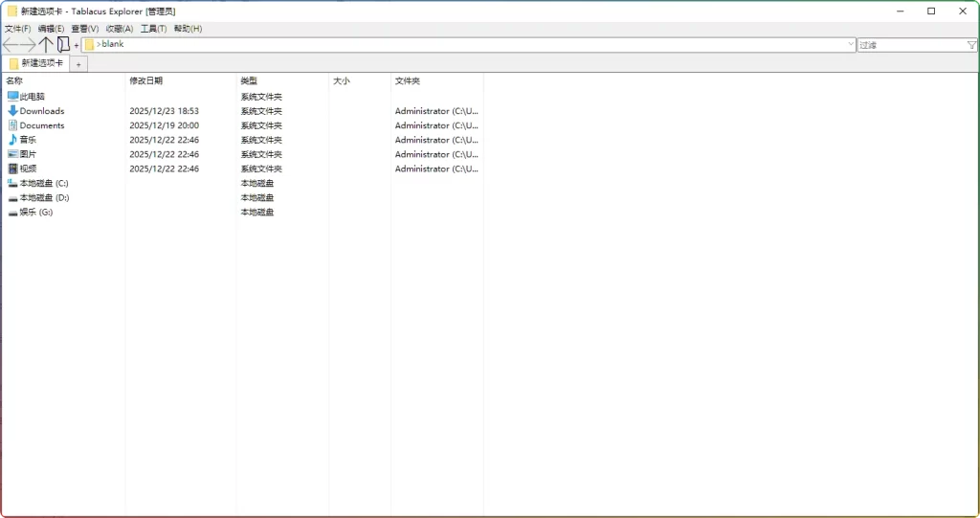Click the 图片 row date 2025/12/22 22:46
This screenshot has width=980, height=518.
pos(165,154)
